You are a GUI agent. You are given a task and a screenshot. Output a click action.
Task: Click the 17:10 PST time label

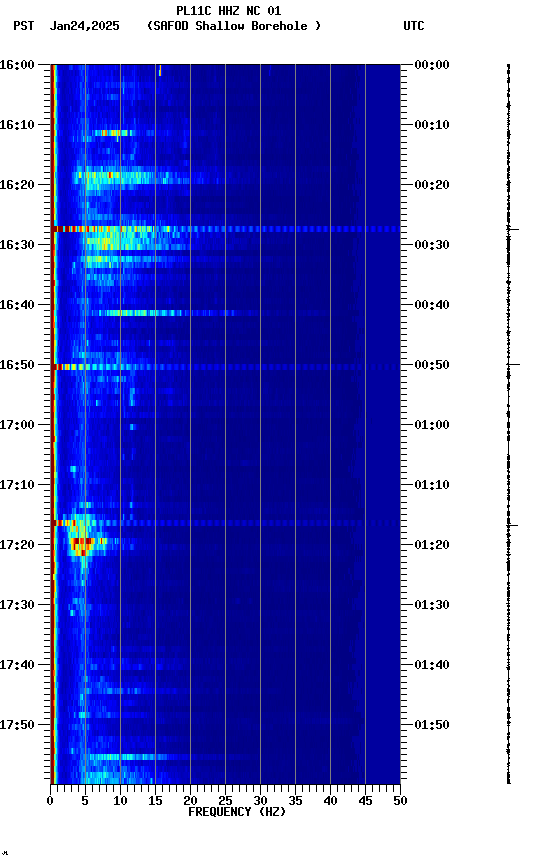17,485
